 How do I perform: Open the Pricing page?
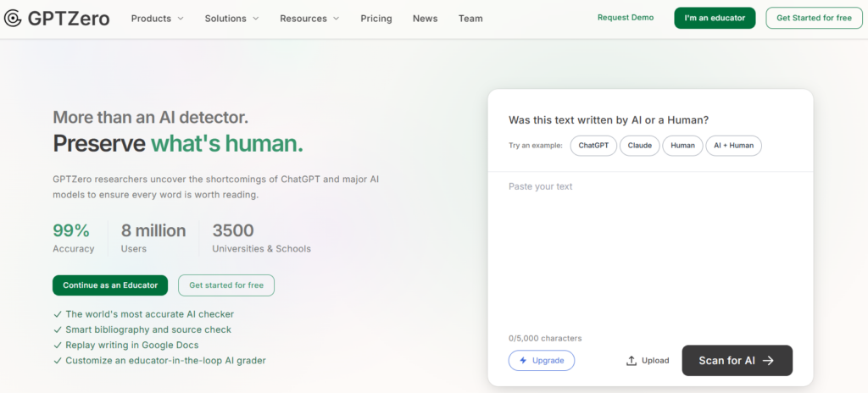point(376,19)
